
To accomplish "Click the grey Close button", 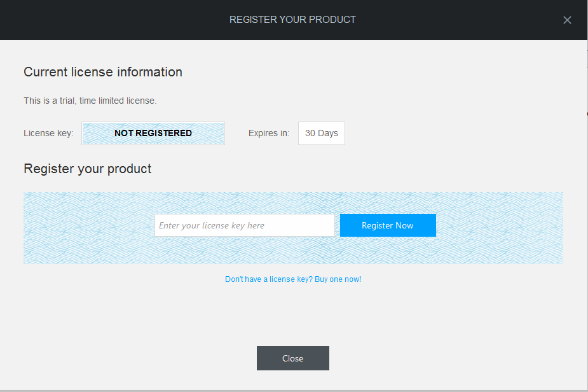I will pyautogui.click(x=293, y=358).
